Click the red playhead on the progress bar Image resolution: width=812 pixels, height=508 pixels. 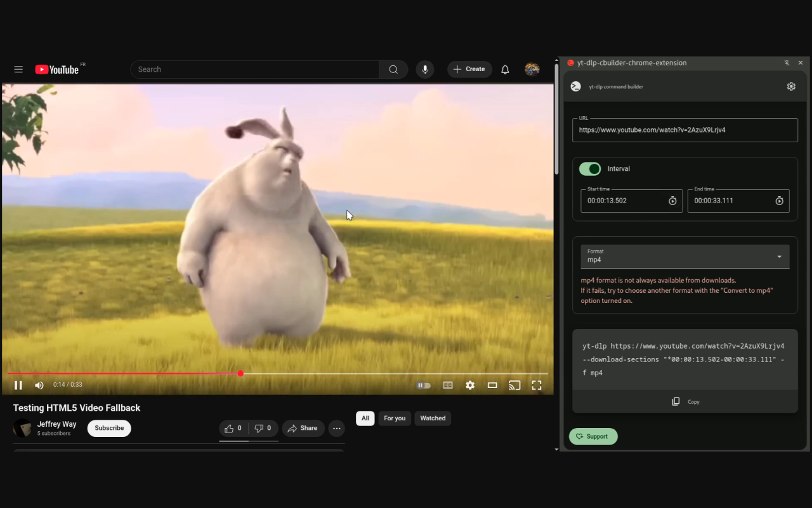240,373
